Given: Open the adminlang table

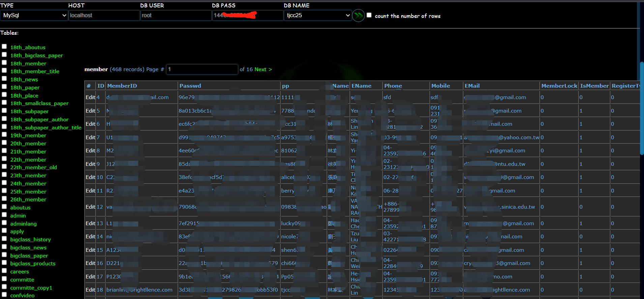Looking at the screenshot, I should (23, 223).
